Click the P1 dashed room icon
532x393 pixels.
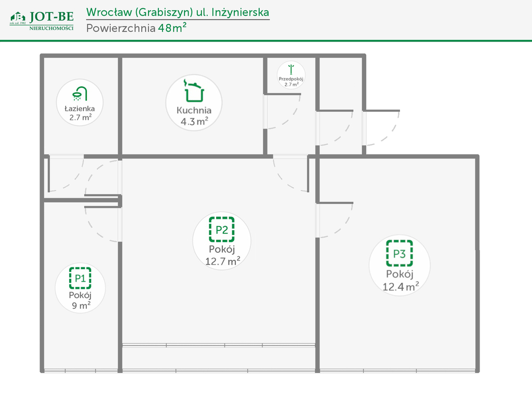click(x=80, y=278)
